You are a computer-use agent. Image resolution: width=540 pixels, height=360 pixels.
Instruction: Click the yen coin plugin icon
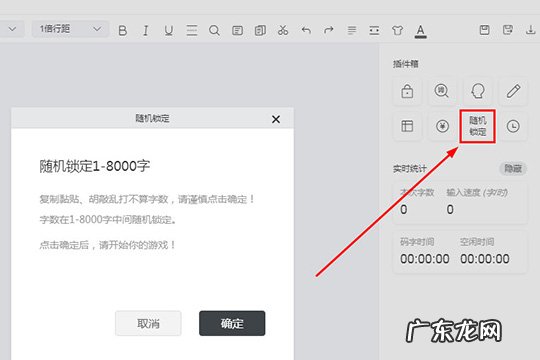(x=442, y=126)
